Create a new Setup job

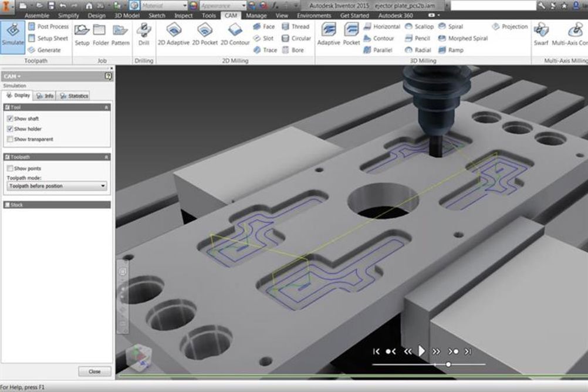click(82, 35)
